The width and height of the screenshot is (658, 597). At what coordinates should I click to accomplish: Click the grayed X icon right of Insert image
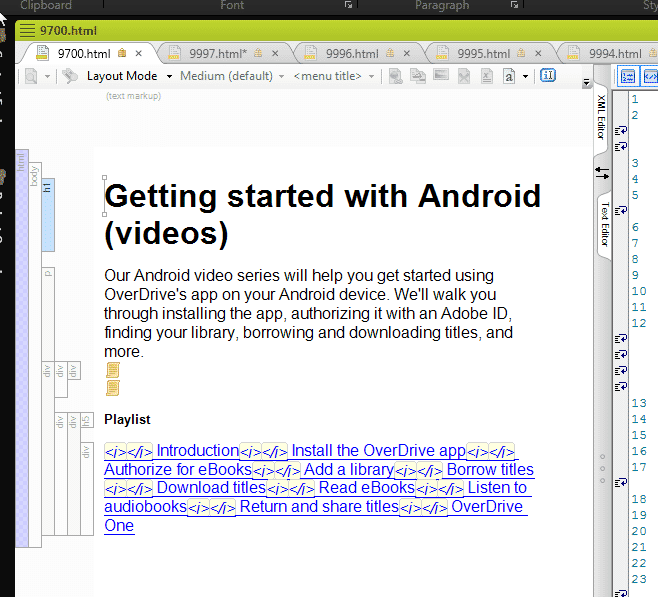click(464, 76)
